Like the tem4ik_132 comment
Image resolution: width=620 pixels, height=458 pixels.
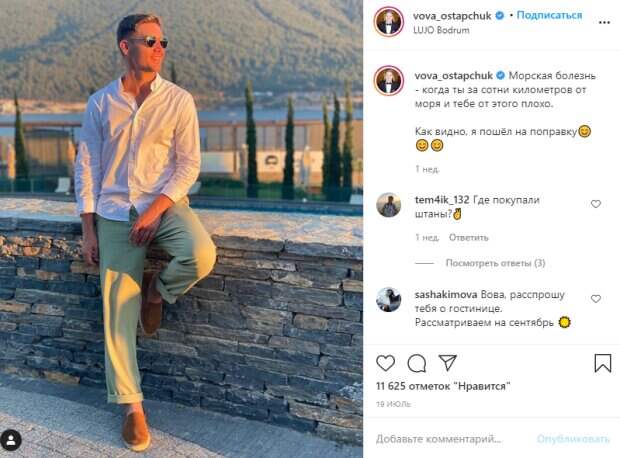pos(596,204)
